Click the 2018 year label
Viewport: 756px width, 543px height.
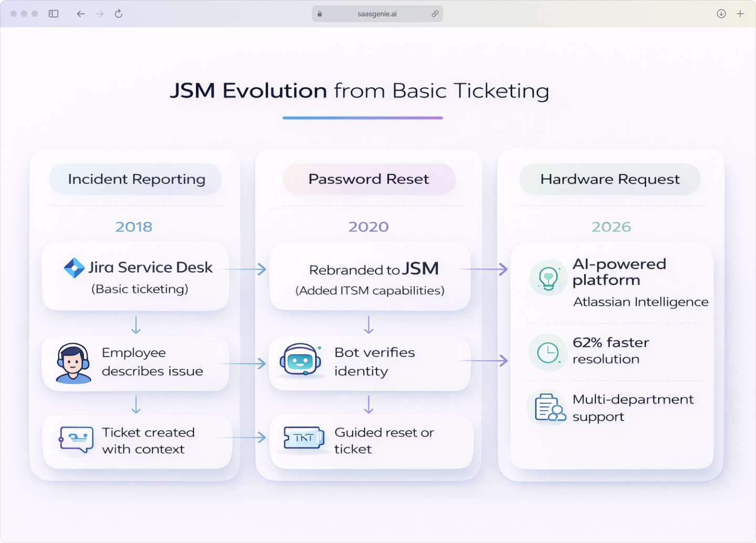pos(134,227)
